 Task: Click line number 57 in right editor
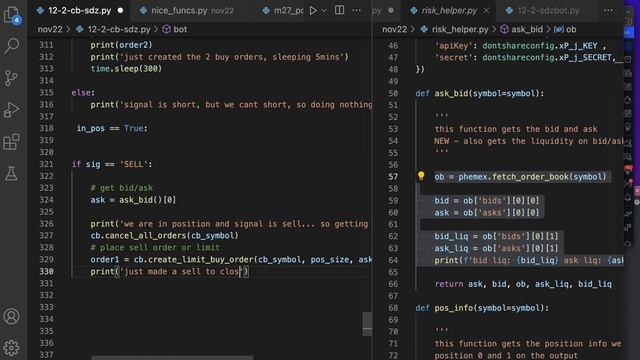pyautogui.click(x=393, y=177)
